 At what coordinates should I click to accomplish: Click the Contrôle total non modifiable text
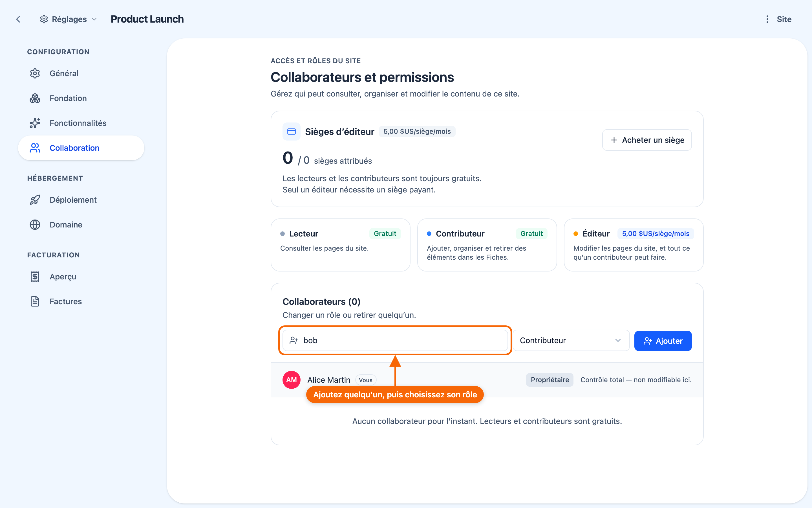click(x=636, y=380)
